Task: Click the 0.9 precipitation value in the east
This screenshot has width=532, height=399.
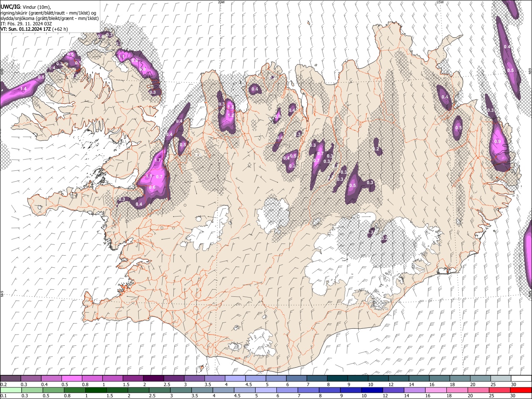Action: [x=498, y=141]
